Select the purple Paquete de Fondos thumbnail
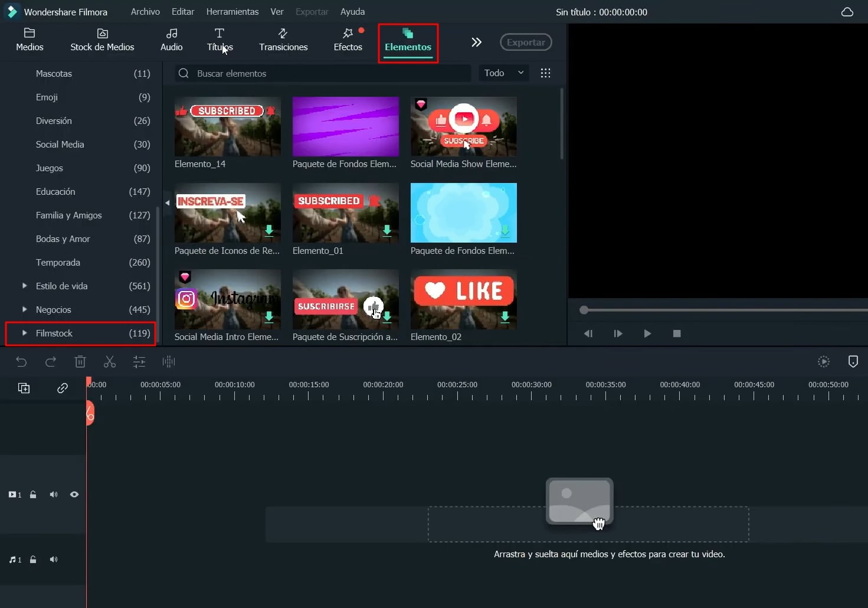The width and height of the screenshot is (868, 608). tap(346, 126)
